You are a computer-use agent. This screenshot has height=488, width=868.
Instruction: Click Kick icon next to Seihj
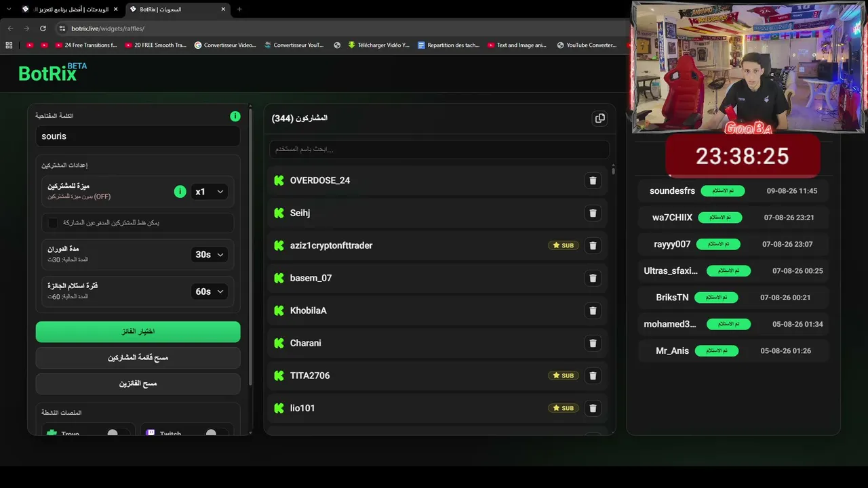[x=279, y=213]
